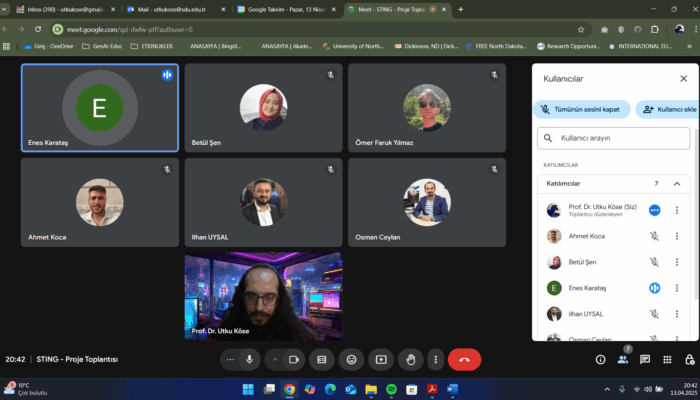Toggle the camera button in call controls
The width and height of the screenshot is (700, 400).
point(294,359)
